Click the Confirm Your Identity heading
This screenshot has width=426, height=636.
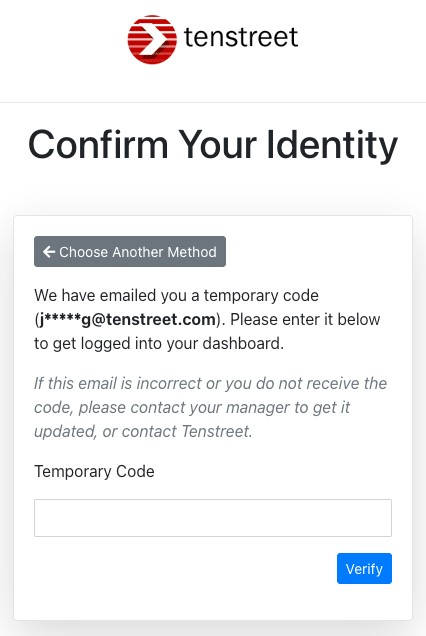(213, 145)
